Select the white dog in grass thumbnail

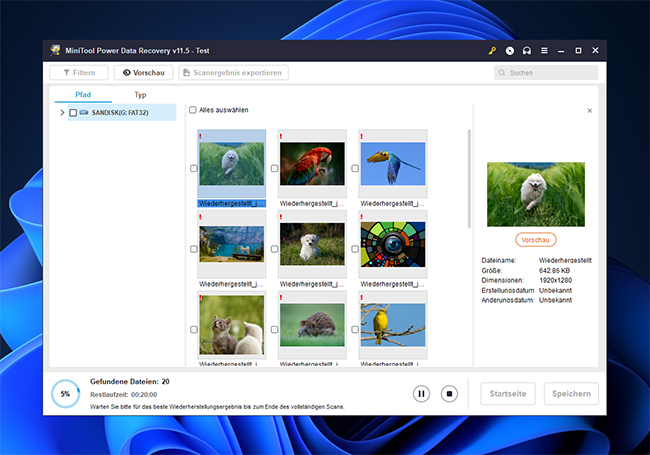pyautogui.click(x=232, y=164)
